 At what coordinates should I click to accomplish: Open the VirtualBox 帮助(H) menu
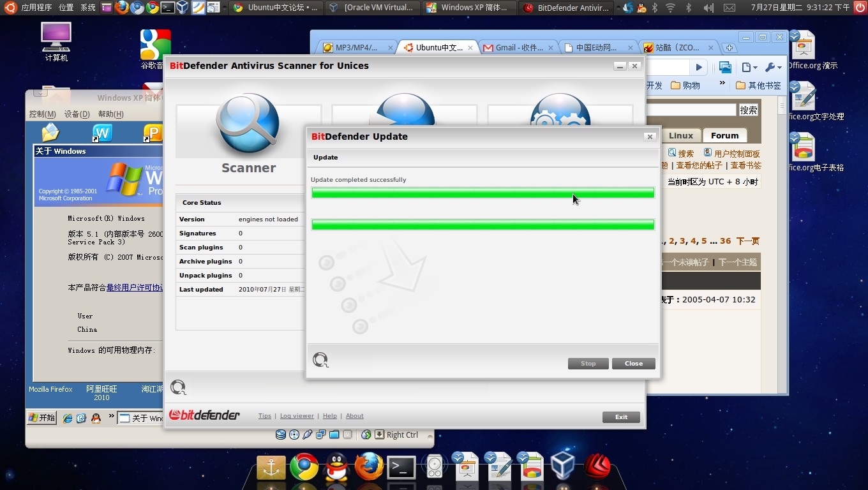coord(111,114)
